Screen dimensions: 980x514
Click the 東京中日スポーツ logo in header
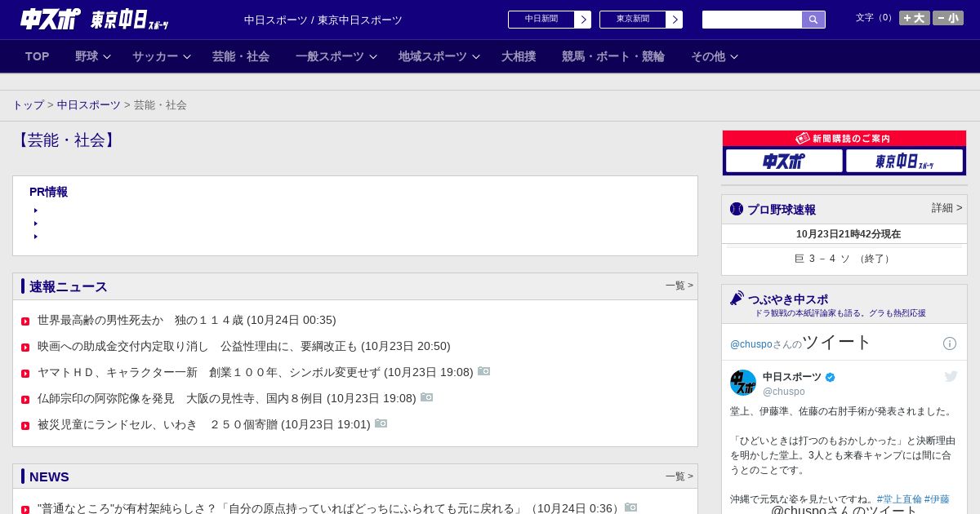coord(130,20)
